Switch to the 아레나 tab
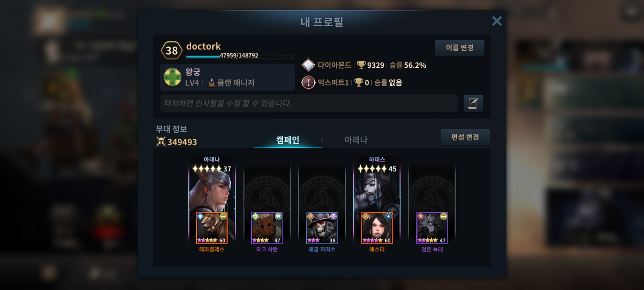This screenshot has height=290, width=644. tap(356, 140)
